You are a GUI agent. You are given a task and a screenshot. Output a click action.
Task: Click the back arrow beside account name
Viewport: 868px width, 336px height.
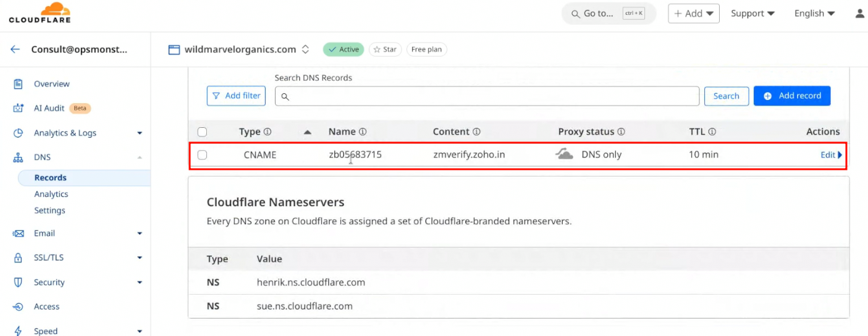pyautogui.click(x=15, y=49)
